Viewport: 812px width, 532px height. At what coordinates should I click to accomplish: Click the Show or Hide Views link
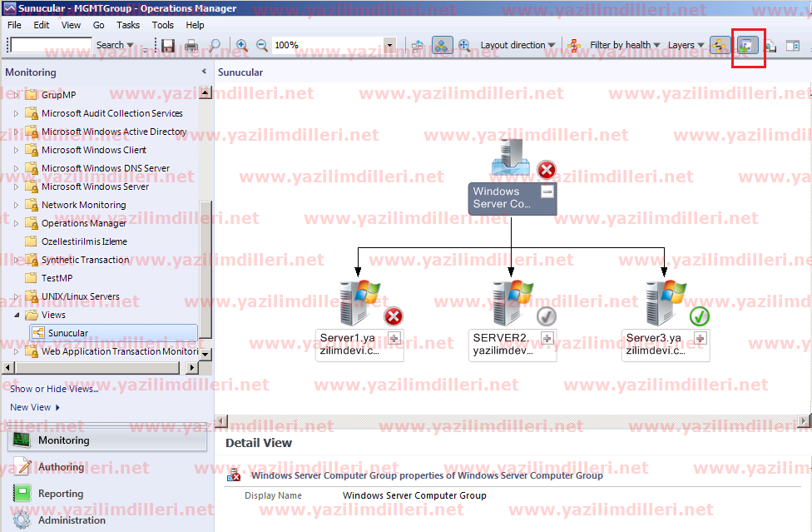53,389
